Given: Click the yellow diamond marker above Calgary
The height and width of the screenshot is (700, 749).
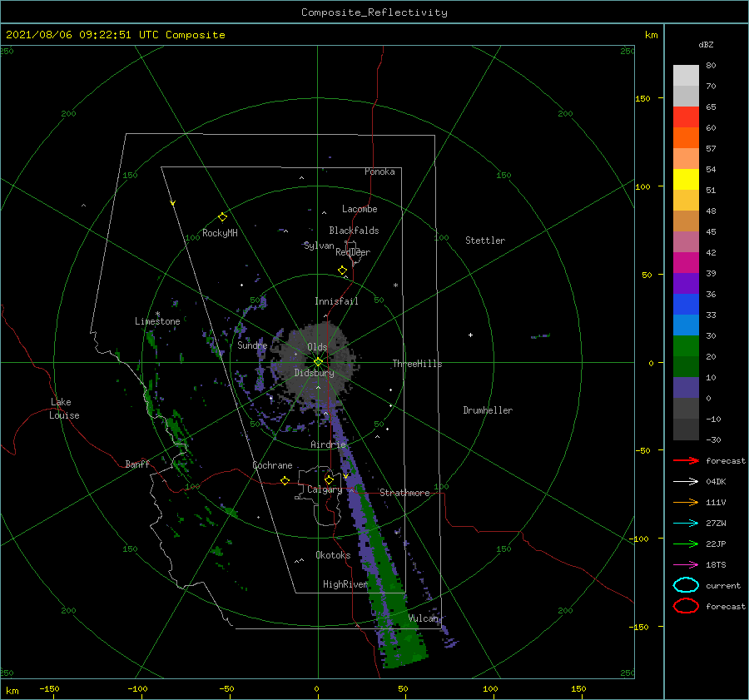Looking at the screenshot, I should [329, 479].
